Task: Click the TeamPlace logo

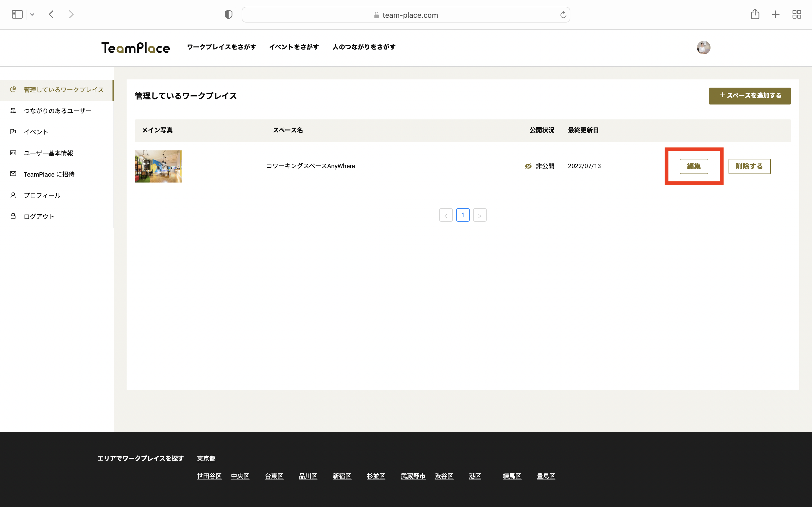Action: coord(136,48)
